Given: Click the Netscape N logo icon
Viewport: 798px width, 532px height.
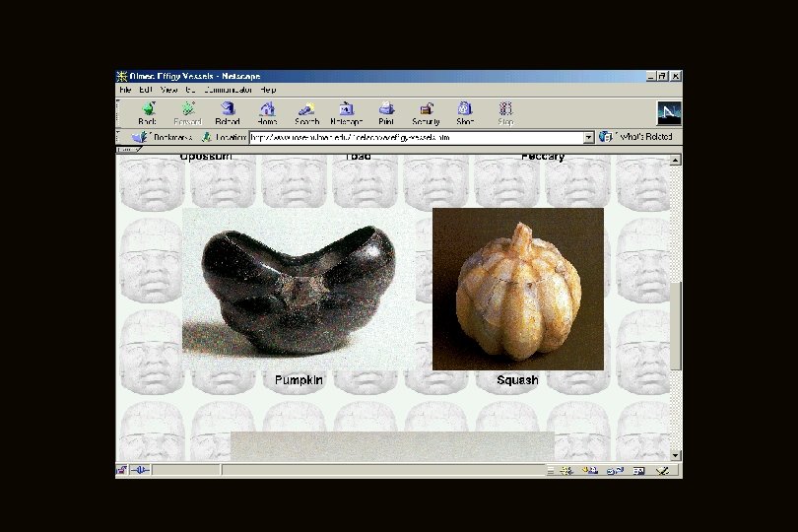Looking at the screenshot, I should click(668, 113).
